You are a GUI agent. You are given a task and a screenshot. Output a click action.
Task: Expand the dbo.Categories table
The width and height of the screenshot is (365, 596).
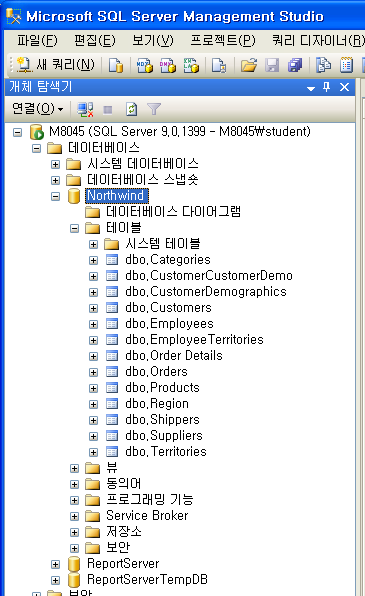click(94, 260)
